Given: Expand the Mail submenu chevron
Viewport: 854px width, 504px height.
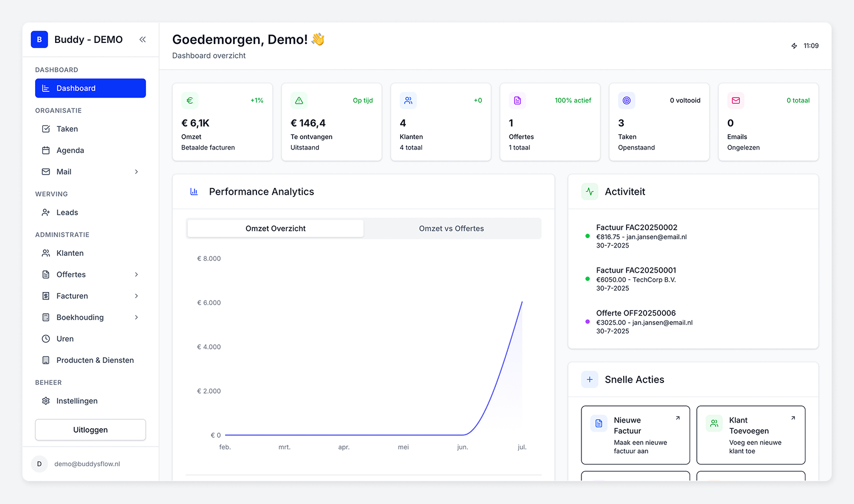Looking at the screenshot, I should pos(137,172).
